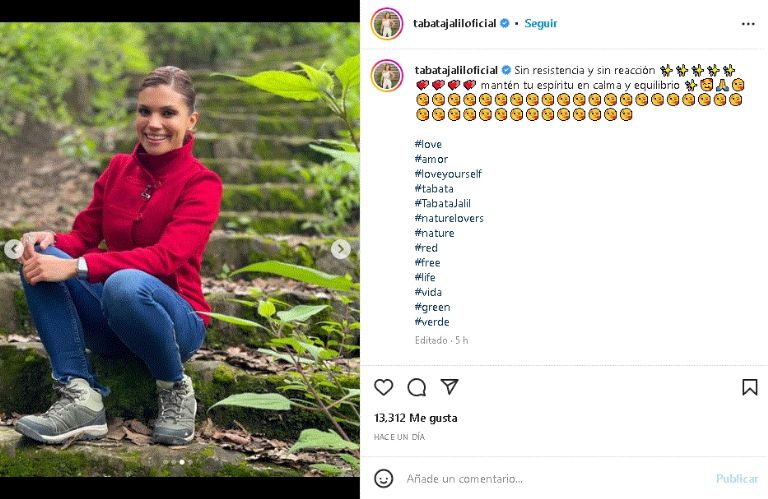Like the post with the heart icon
The height and width of the screenshot is (499, 768).
[x=384, y=387]
